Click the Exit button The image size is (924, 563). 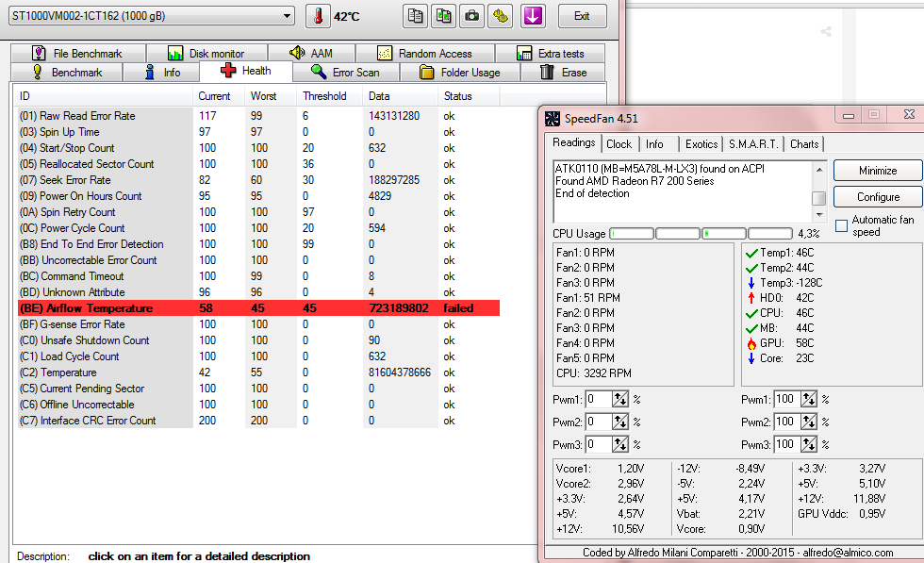[x=583, y=16]
